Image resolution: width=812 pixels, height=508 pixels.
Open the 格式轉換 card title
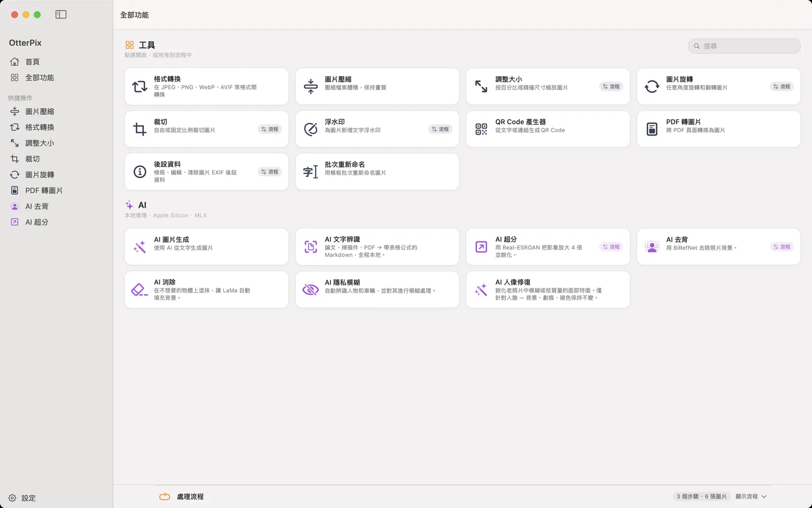167,79
